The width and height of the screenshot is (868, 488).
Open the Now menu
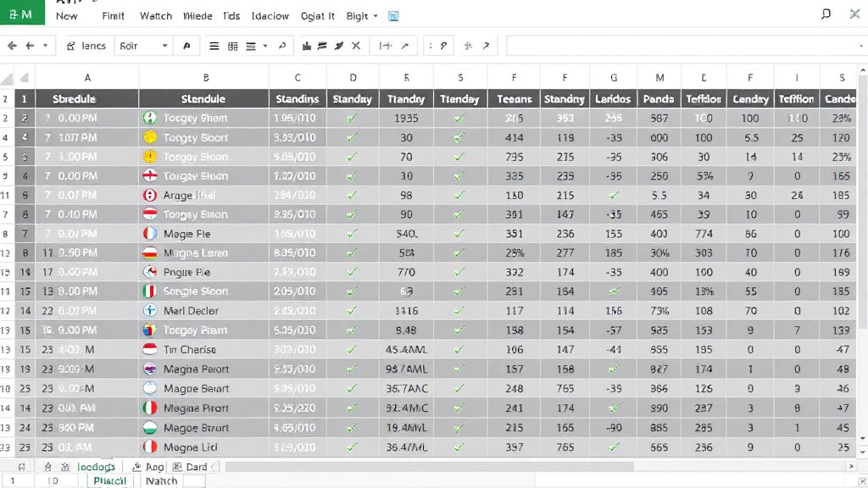[x=66, y=16]
